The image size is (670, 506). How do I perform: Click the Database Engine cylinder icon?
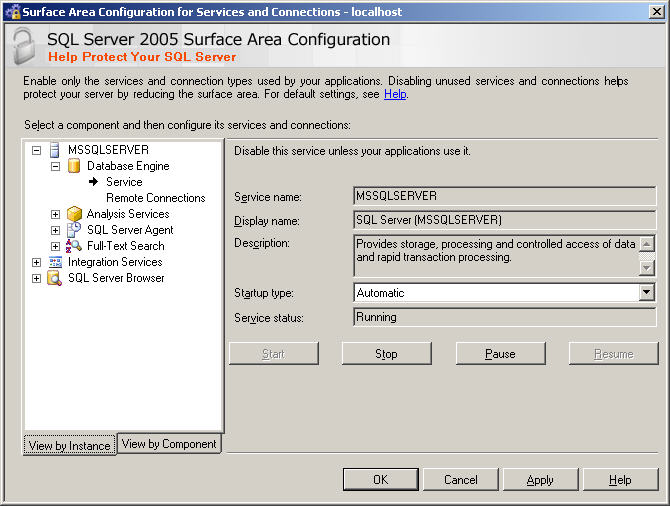(73, 166)
